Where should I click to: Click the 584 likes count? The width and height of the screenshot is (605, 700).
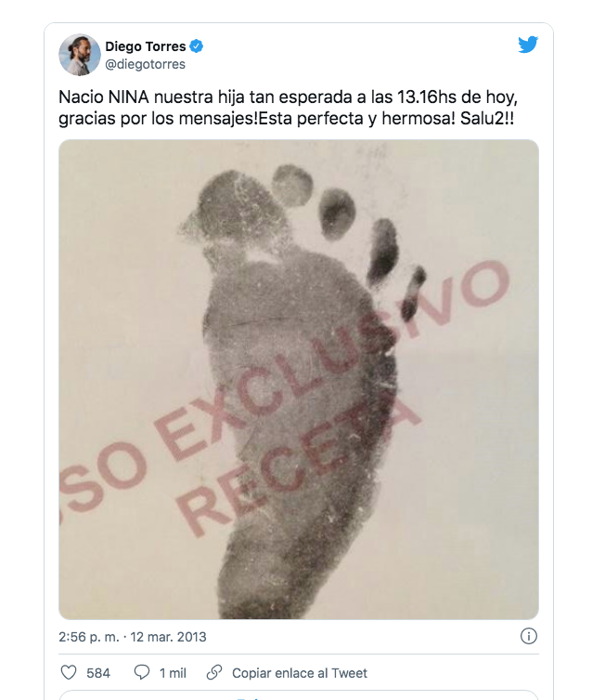coord(98,673)
